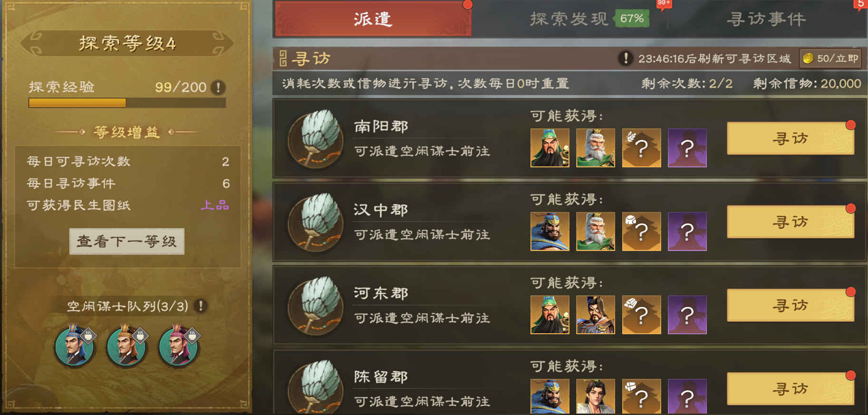Screen dimensions: 868x415
Task: Select the third idle strategist with pink hat
Action: click(179, 346)
